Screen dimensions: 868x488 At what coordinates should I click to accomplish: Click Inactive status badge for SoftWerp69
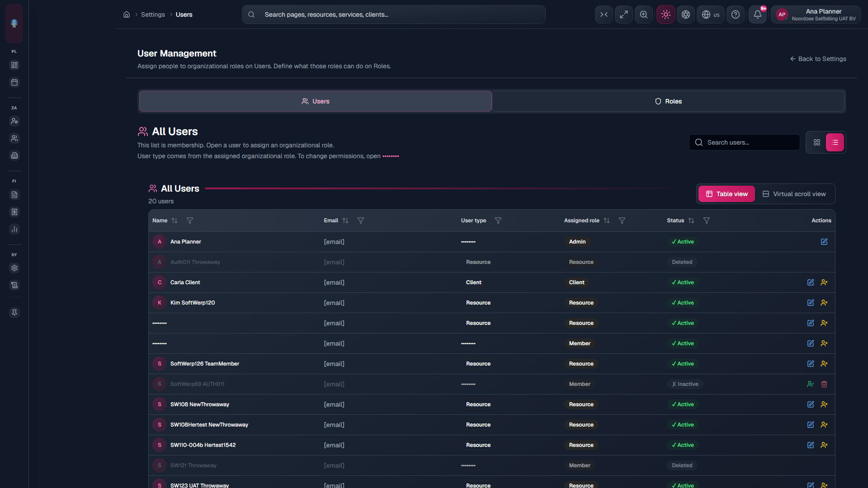[685, 384]
